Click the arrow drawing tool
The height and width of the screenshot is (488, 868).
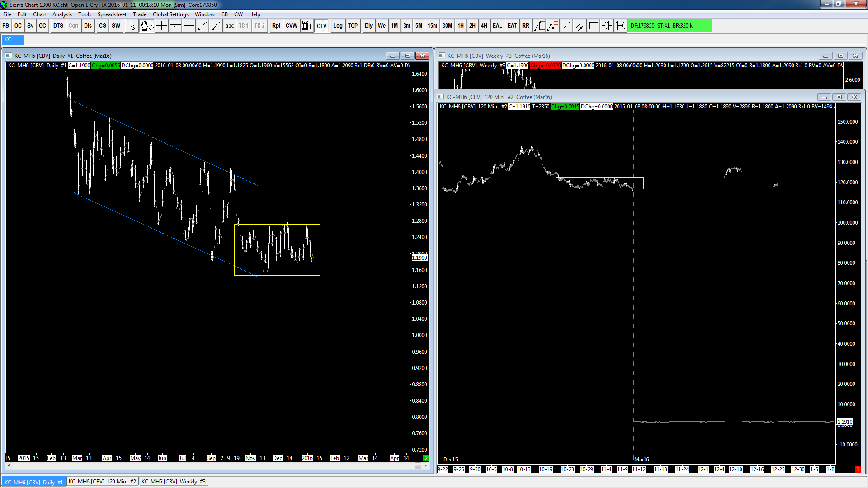click(566, 26)
